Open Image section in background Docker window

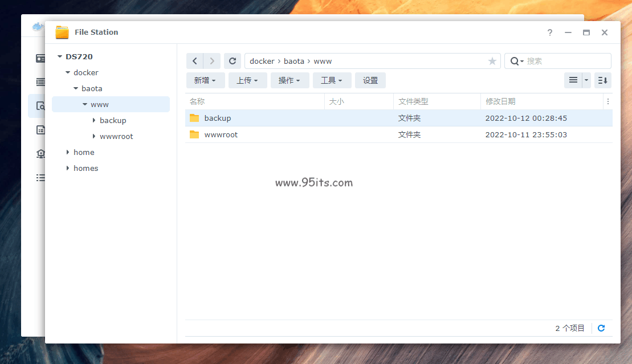(x=40, y=130)
